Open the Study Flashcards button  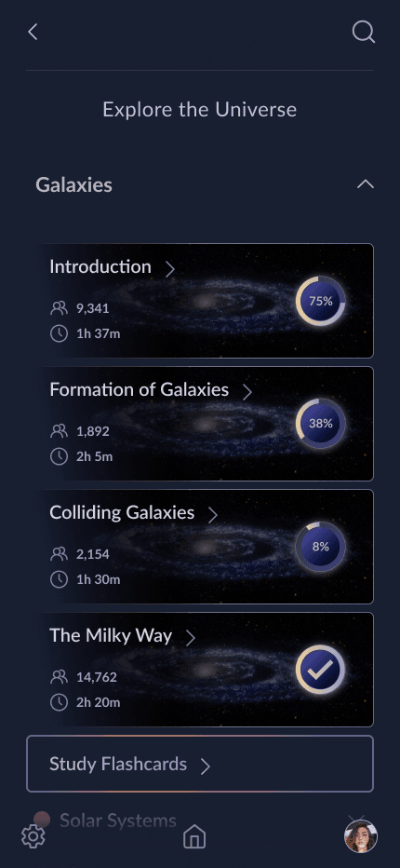(200, 764)
